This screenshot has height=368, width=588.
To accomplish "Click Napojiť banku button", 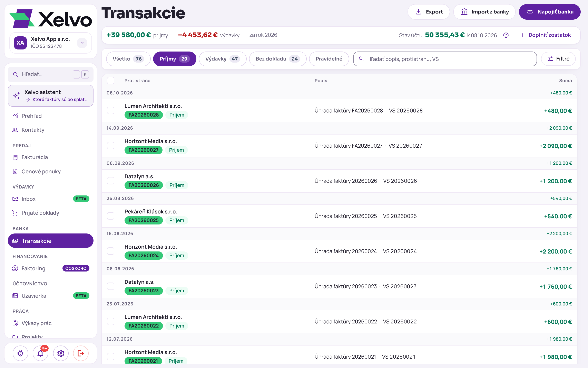I will point(550,12).
